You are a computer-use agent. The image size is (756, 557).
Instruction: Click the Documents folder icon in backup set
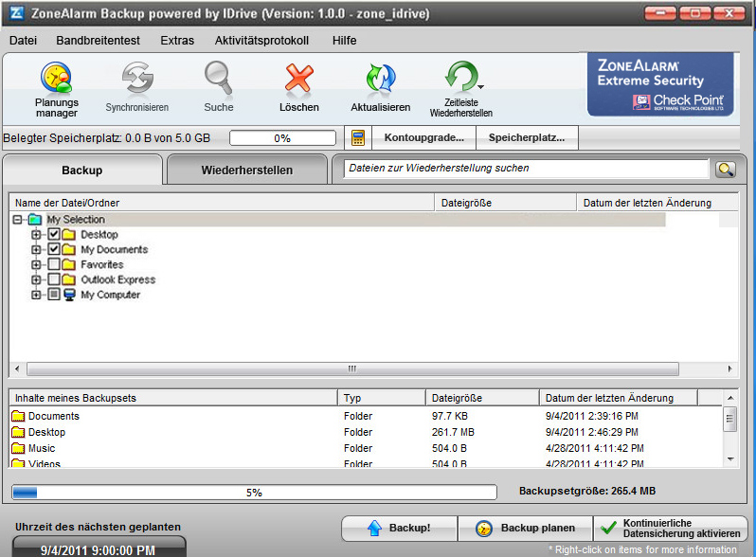coord(18,416)
